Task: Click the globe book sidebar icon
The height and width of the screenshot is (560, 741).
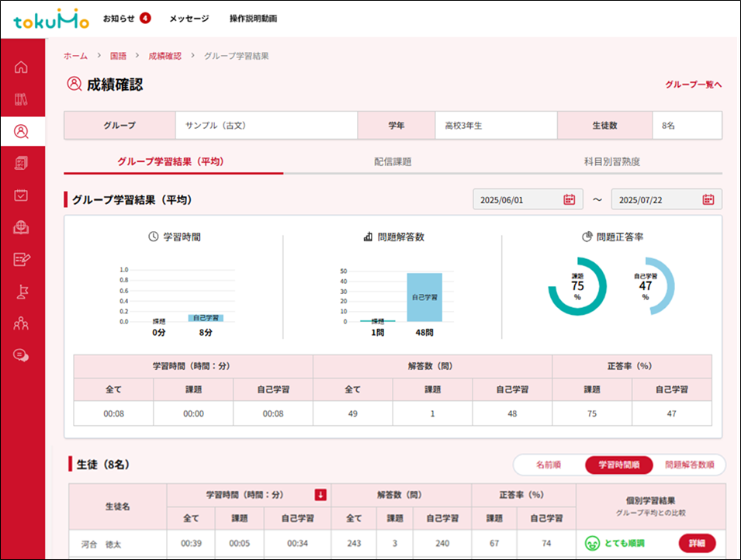Action: pyautogui.click(x=22, y=227)
